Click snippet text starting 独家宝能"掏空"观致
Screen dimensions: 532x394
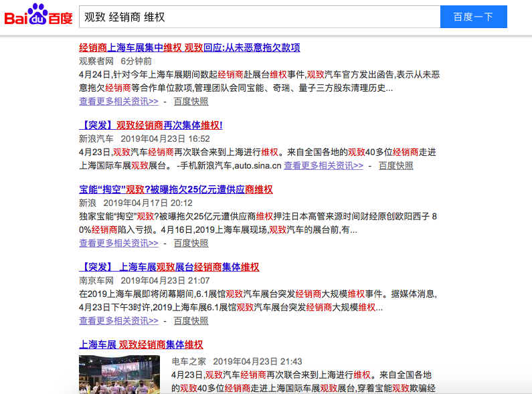click(258, 223)
